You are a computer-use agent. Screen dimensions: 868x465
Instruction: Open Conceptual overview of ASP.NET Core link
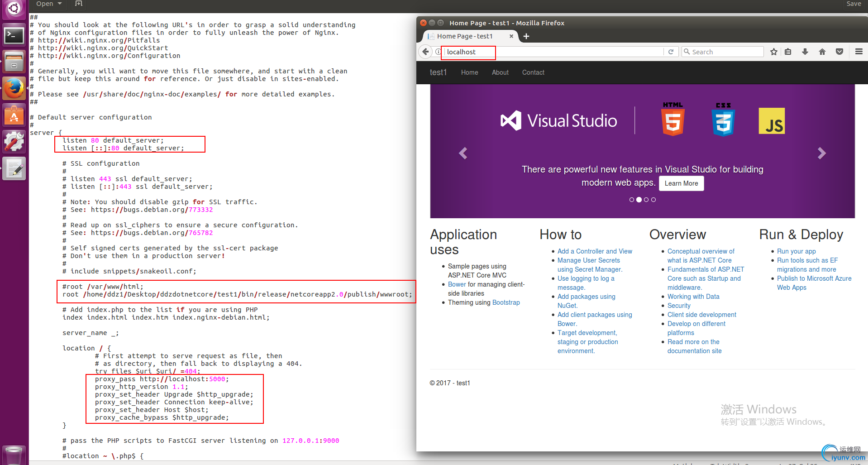coord(701,256)
